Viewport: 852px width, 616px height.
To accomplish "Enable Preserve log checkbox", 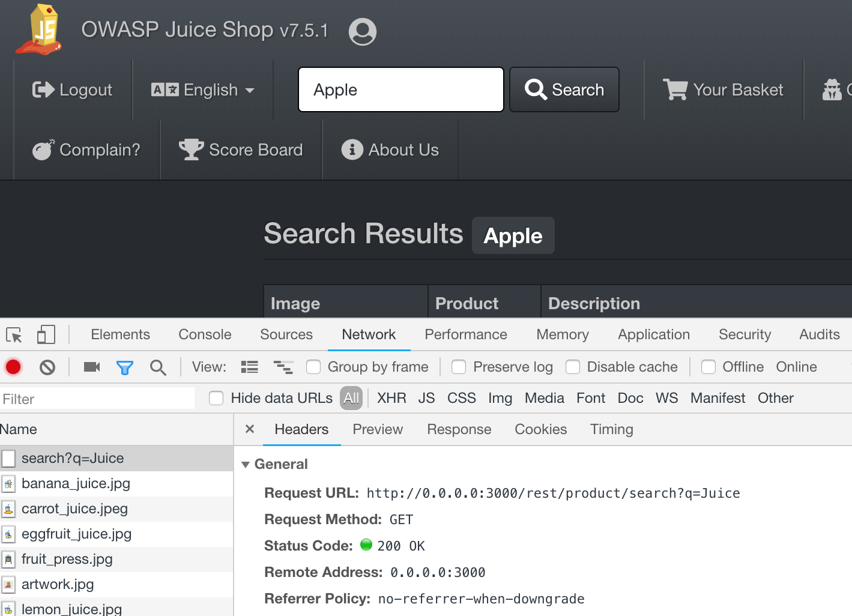I will [x=459, y=367].
